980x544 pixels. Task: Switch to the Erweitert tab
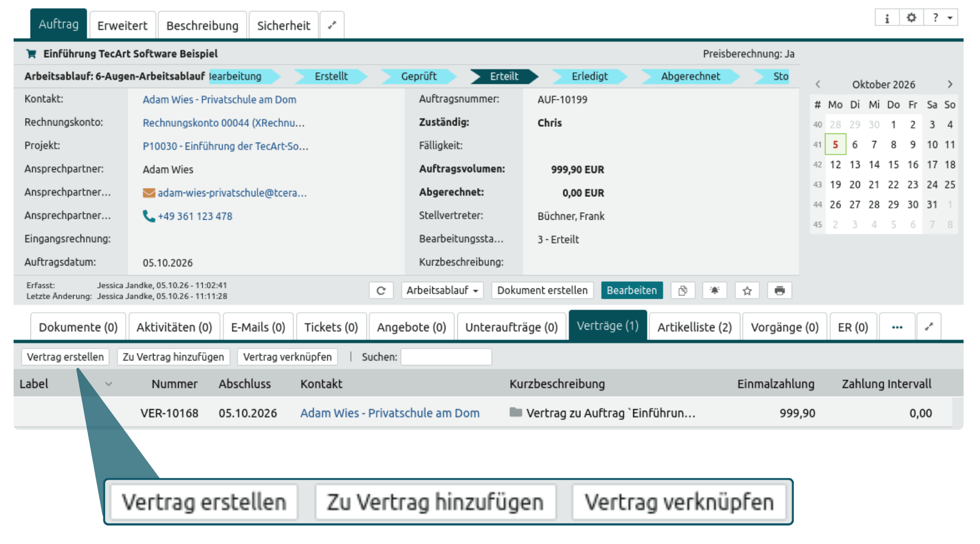coord(122,25)
